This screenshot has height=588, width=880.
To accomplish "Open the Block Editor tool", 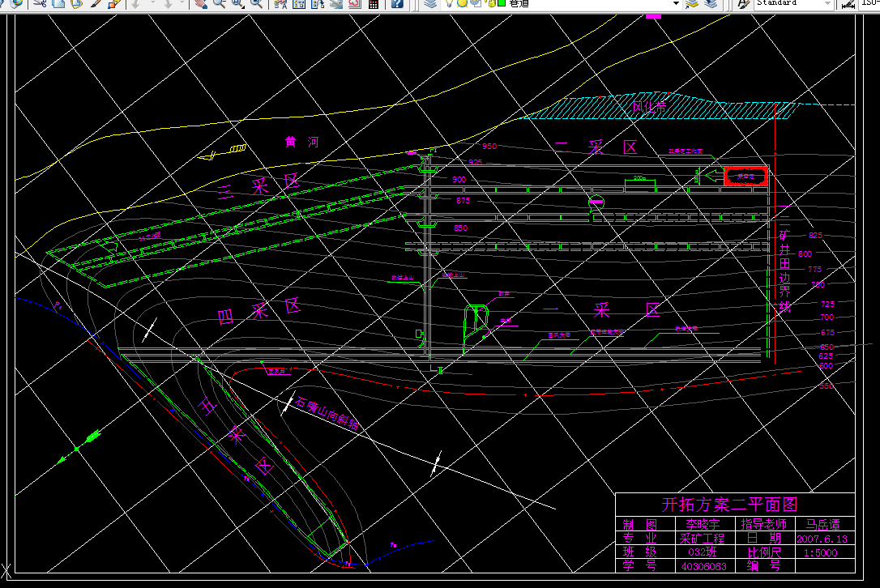I will click(114, 3).
